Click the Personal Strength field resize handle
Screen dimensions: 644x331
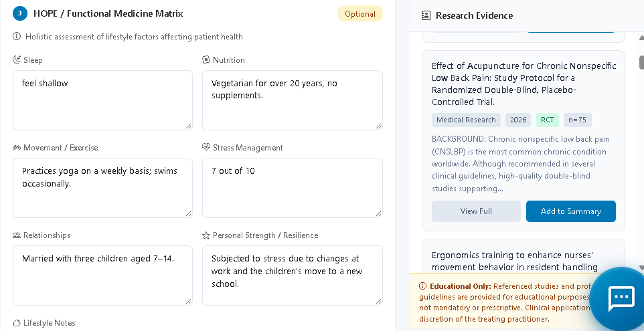pos(378,302)
